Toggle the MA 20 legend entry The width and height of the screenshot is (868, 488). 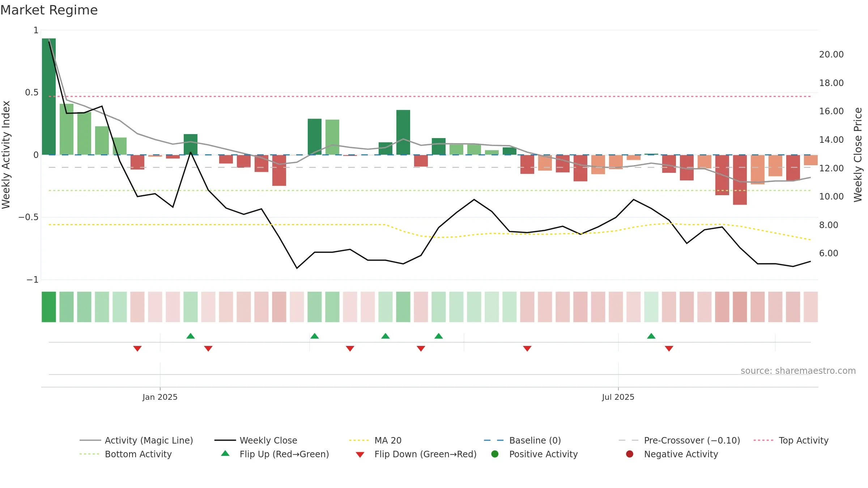coord(375,440)
